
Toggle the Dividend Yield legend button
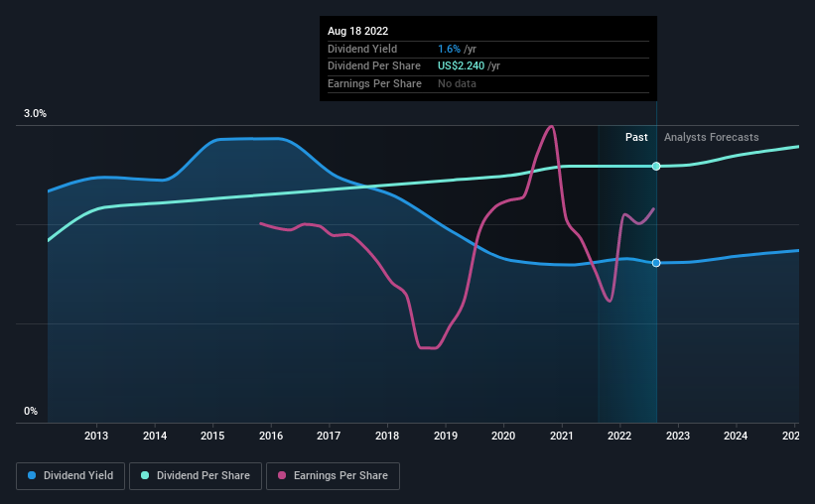(x=70, y=476)
